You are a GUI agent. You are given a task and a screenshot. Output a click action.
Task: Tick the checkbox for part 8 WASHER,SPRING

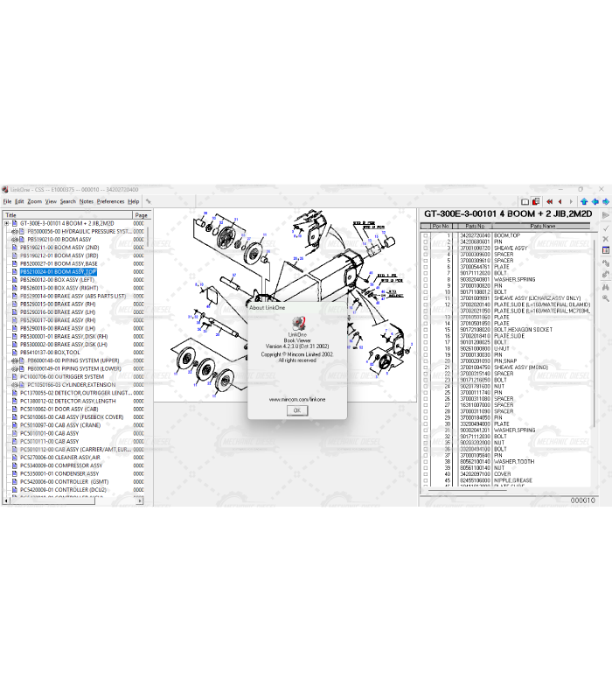click(426, 279)
